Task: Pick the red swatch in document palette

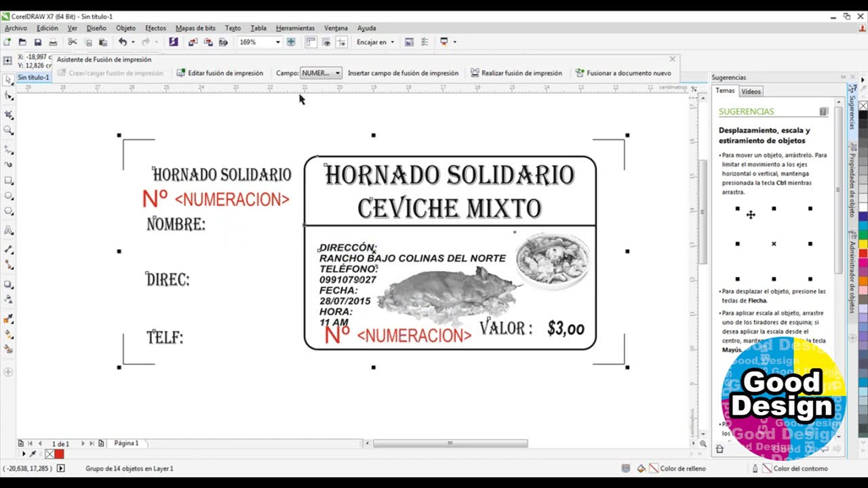Action: click(59, 454)
